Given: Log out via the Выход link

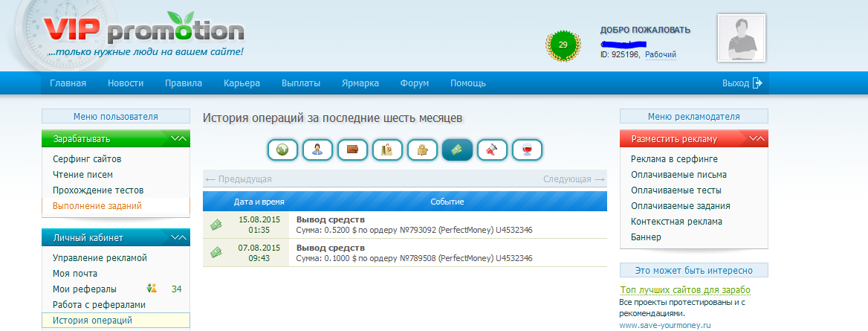Looking at the screenshot, I should [x=736, y=83].
